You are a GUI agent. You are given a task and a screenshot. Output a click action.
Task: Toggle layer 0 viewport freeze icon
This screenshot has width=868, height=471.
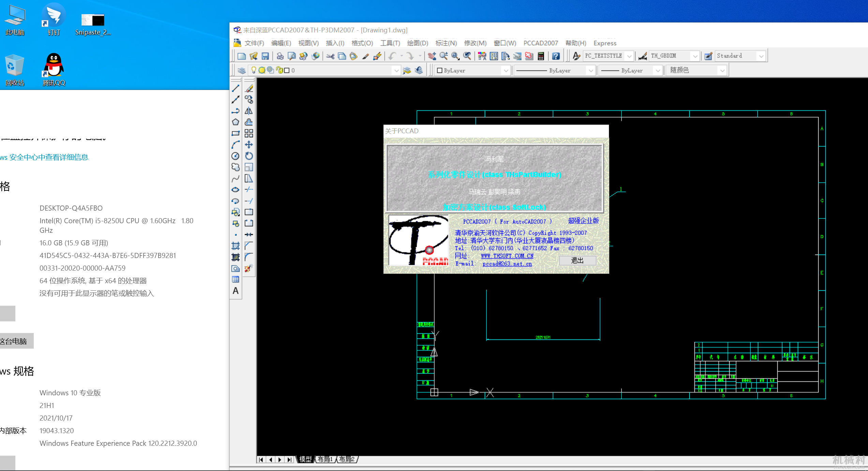click(270, 70)
